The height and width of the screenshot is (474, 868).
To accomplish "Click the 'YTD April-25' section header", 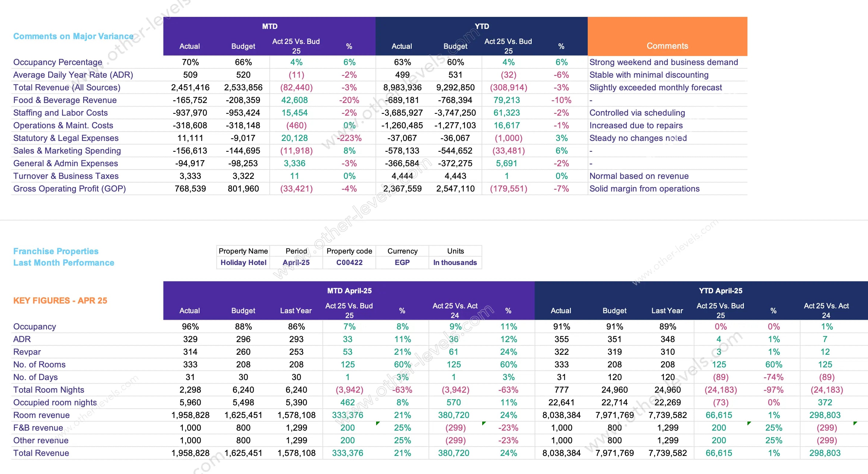I will tap(720, 291).
